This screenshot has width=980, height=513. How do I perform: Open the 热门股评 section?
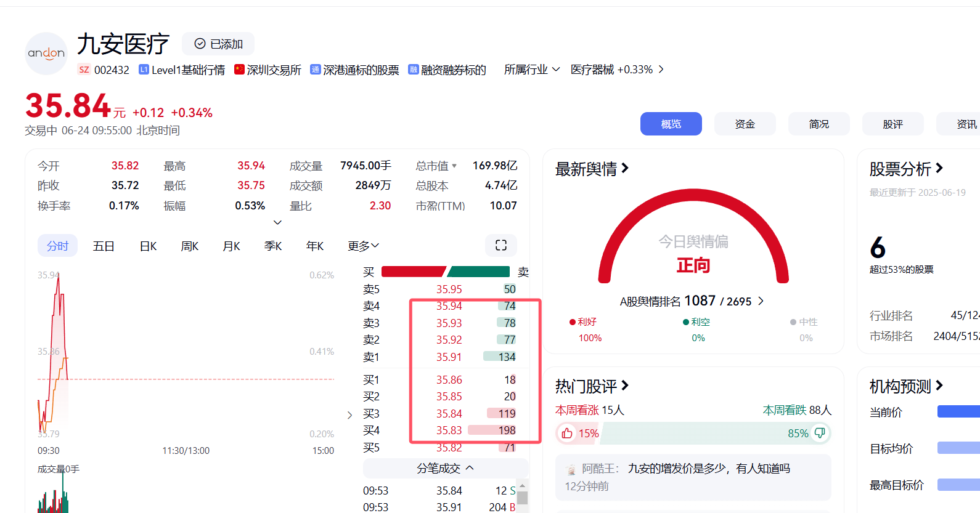coord(592,386)
